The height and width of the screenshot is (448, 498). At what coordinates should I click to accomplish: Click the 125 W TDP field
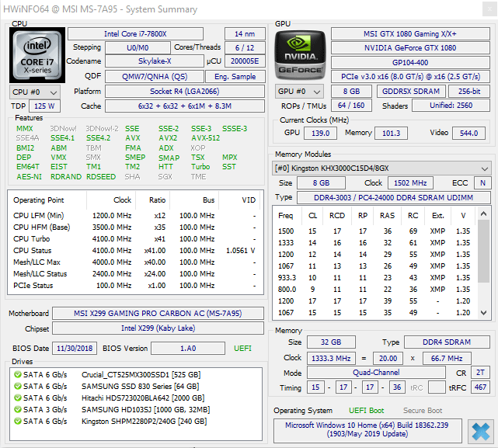pyautogui.click(x=44, y=106)
